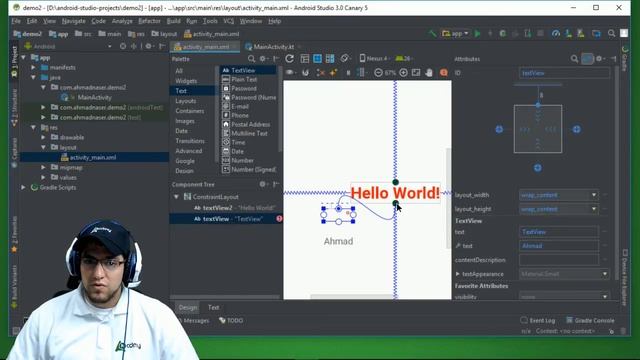Choose Multiline Text from the palette
Viewport: 640px width, 360px height.
(249, 133)
